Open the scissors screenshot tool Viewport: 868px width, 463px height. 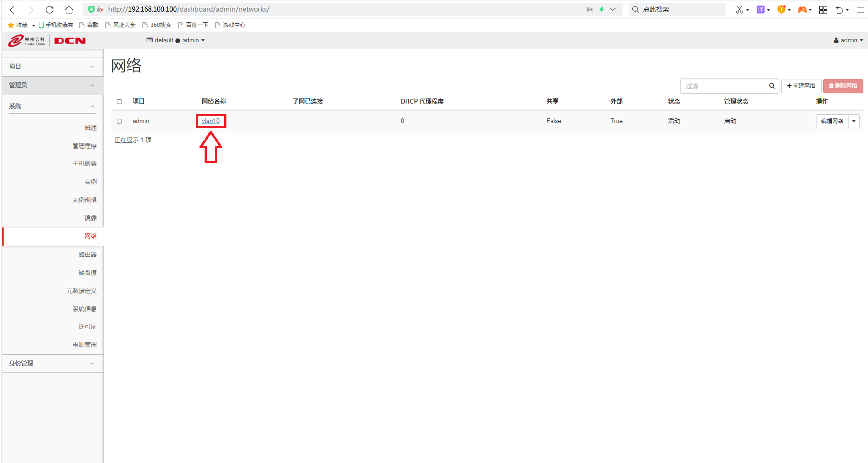[x=739, y=9]
